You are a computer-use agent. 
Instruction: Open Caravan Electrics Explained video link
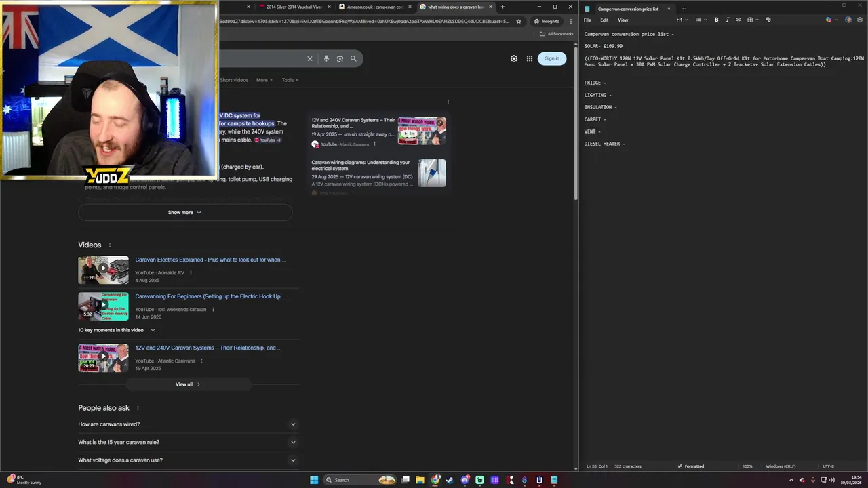[210, 260]
